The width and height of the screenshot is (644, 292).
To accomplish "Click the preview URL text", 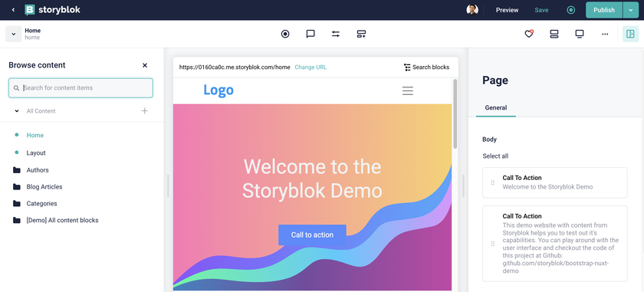I will point(235,67).
